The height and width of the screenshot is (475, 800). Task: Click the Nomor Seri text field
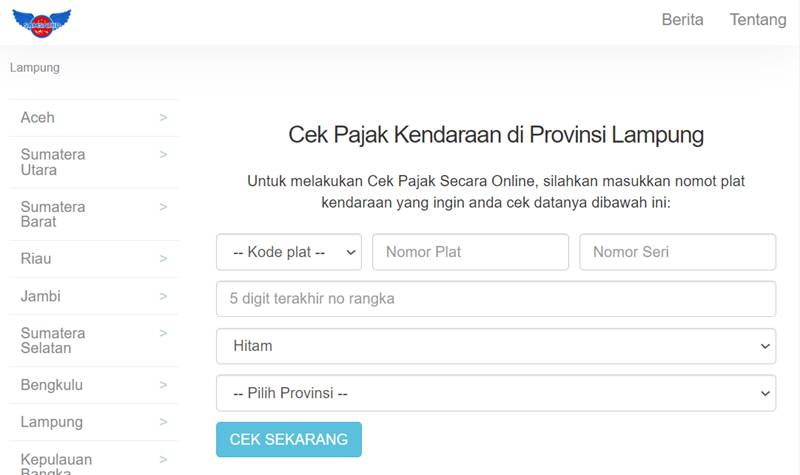coord(678,252)
